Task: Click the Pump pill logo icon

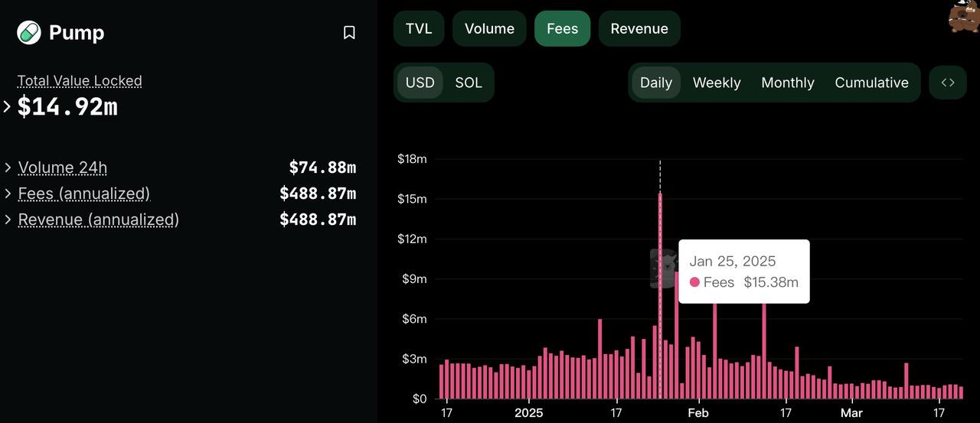Action: tap(29, 33)
